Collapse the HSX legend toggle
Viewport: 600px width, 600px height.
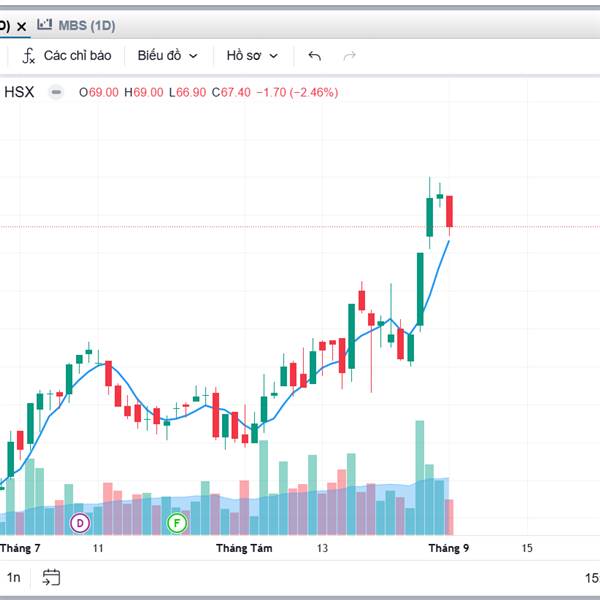[x=56, y=92]
